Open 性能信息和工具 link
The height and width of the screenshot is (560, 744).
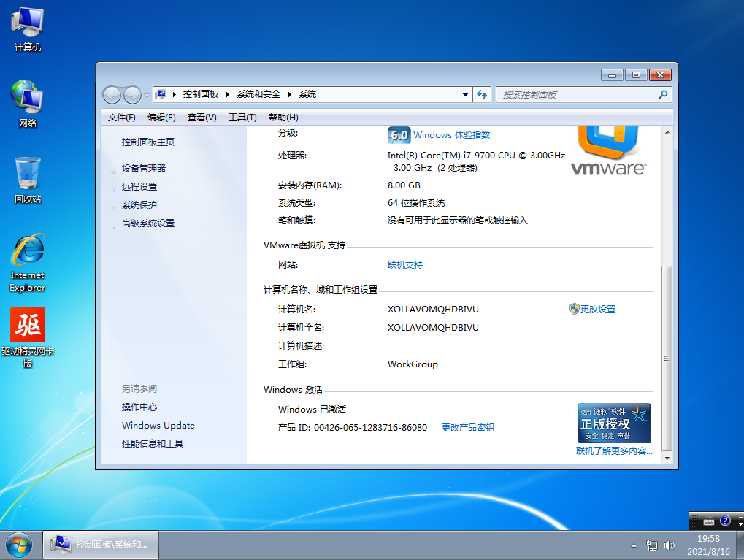(153, 443)
